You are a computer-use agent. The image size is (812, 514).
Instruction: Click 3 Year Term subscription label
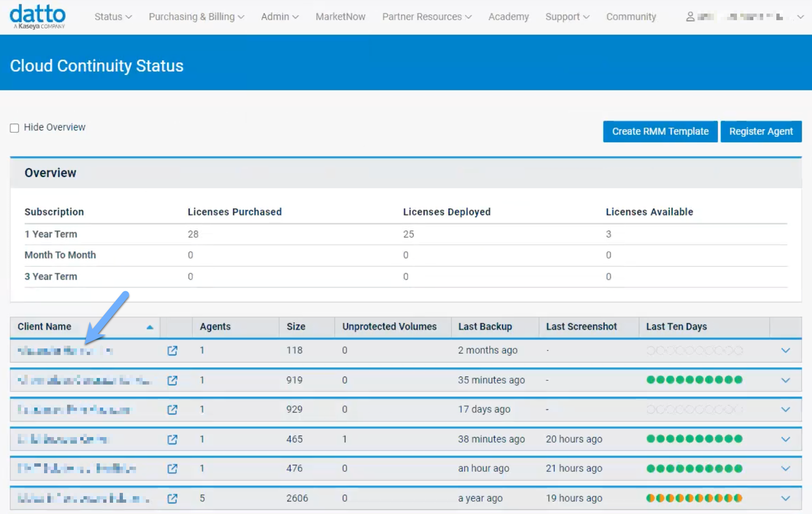pos(51,277)
